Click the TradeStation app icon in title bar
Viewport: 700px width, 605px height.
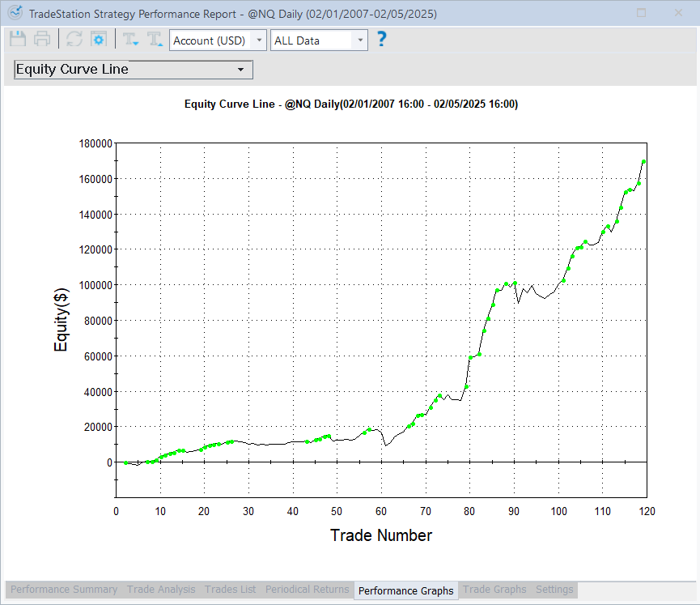[x=15, y=12]
